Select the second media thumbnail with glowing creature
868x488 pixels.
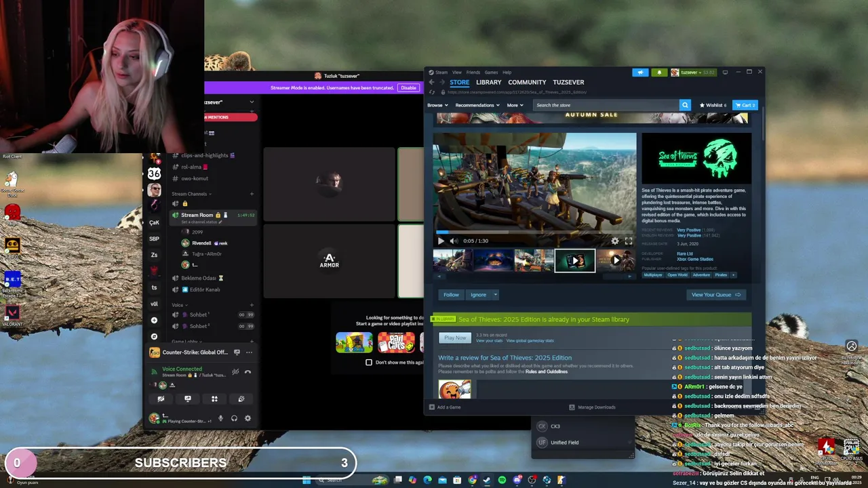click(x=493, y=260)
